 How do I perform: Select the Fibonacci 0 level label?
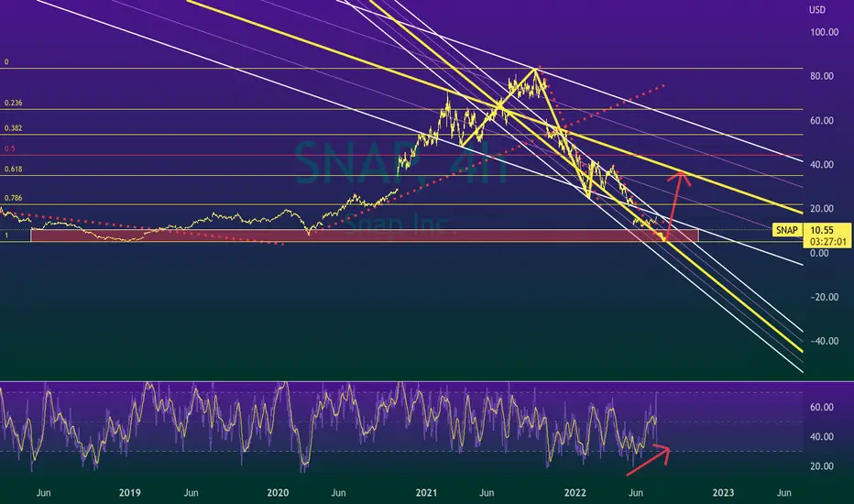6,62
